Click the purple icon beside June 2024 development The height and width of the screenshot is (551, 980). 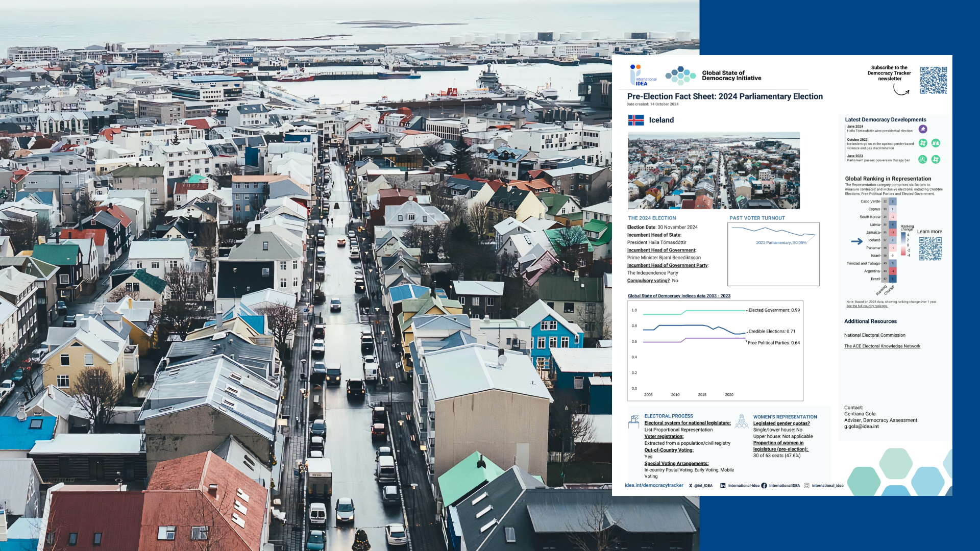[x=922, y=129]
